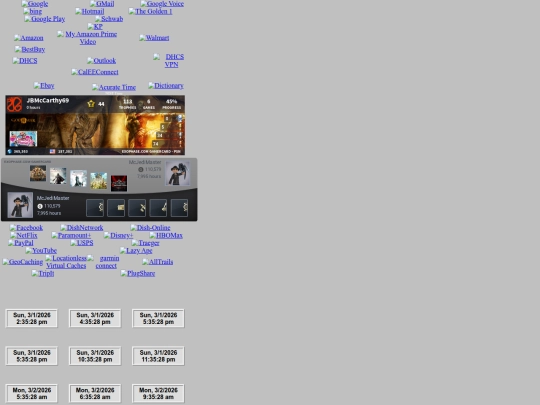
Task: Visit the Walmart link
Action: coord(154,38)
